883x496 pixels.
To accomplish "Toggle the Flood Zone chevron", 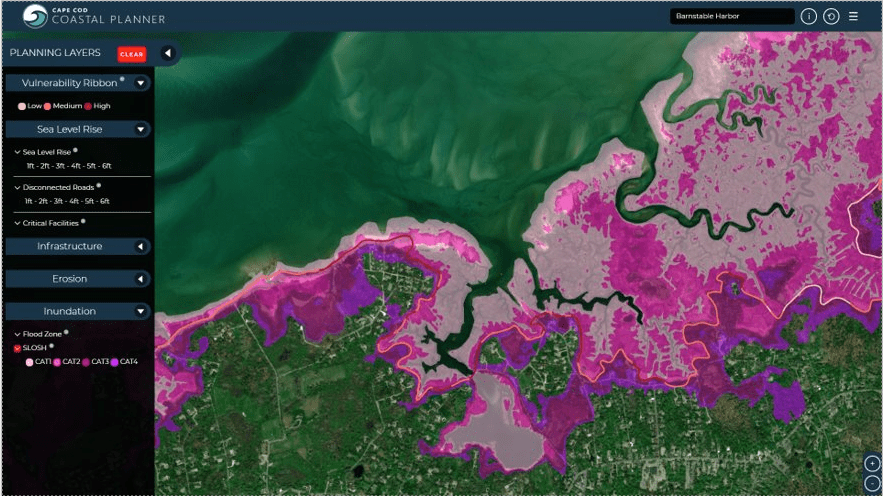I will point(17,334).
